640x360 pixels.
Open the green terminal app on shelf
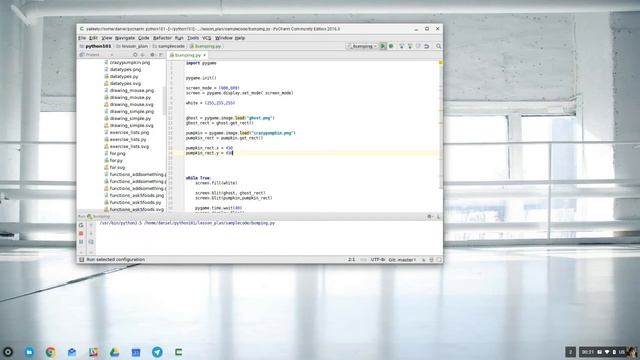point(178,352)
